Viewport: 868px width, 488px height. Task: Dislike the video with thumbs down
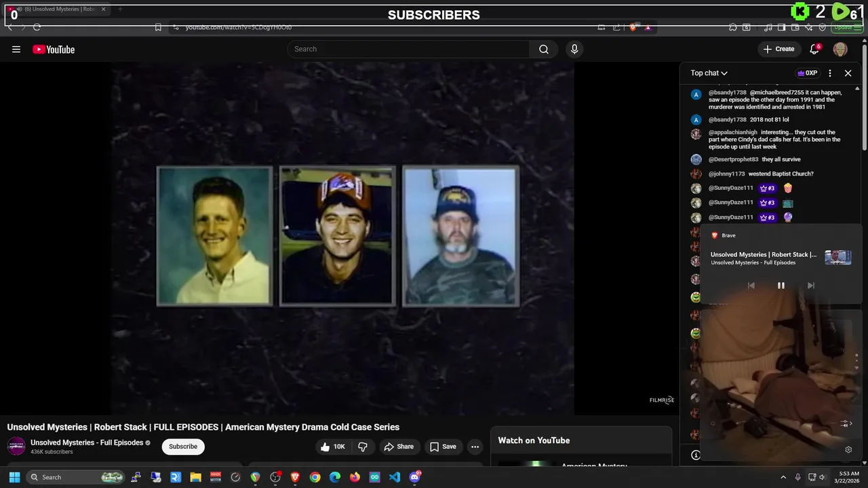(363, 447)
